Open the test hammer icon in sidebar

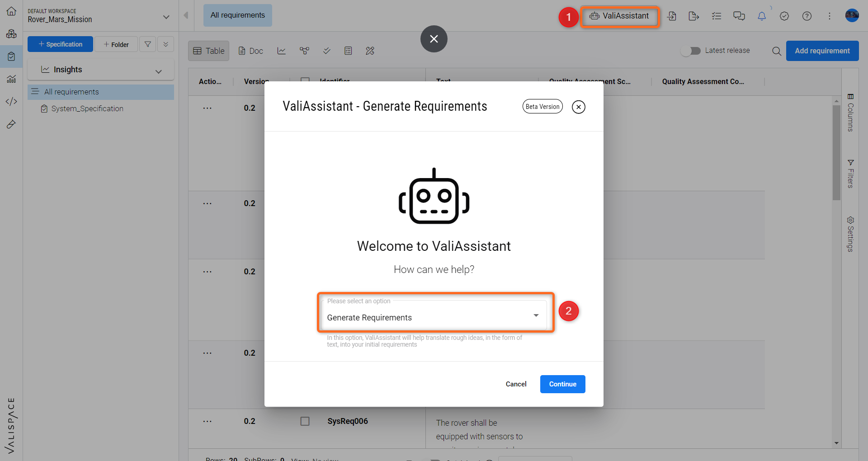(x=11, y=124)
